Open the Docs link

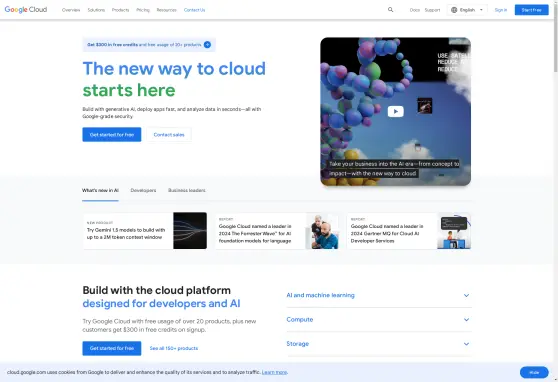click(x=415, y=10)
